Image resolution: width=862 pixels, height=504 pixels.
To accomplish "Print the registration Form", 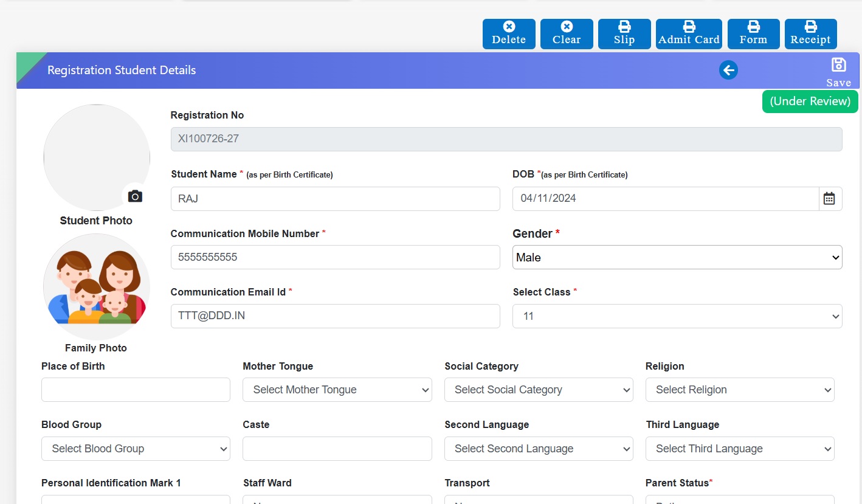I will point(753,33).
